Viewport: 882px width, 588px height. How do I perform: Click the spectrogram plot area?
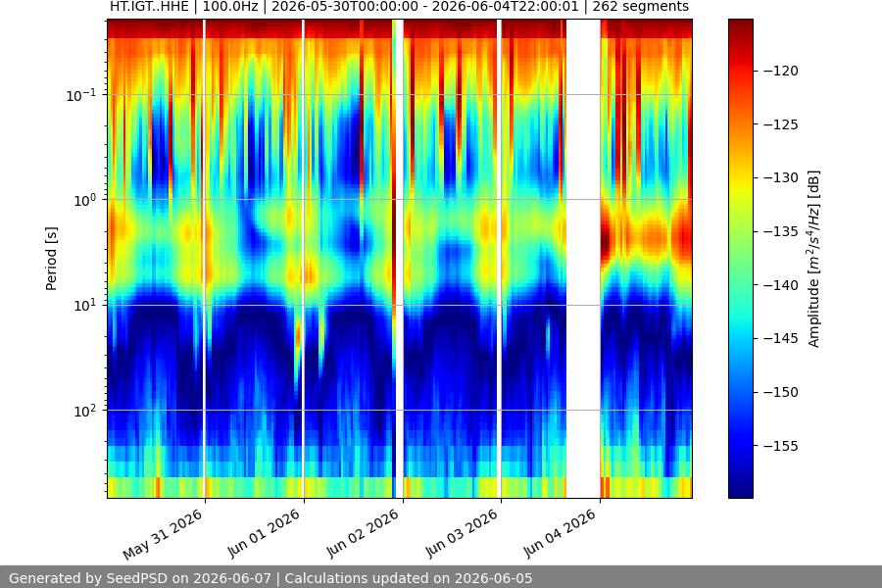point(400,259)
